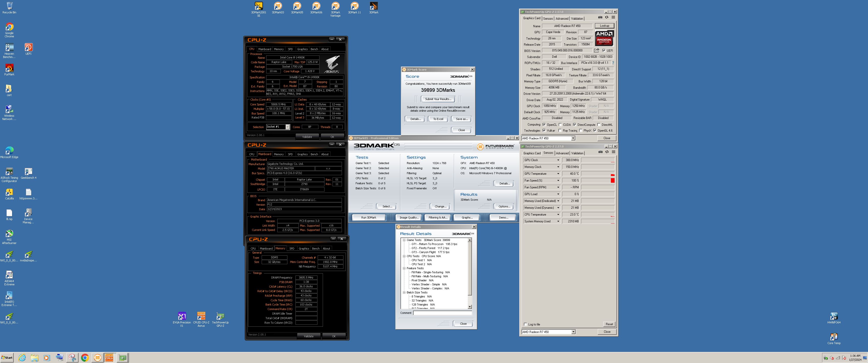Switch to the Sensors tab in the upper GPU-Z window
Viewport: 868px width, 363px height.
tap(548, 18)
